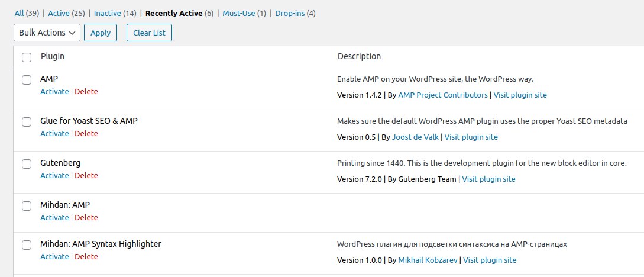Select the Gutenberg plugin checkbox

(x=27, y=163)
